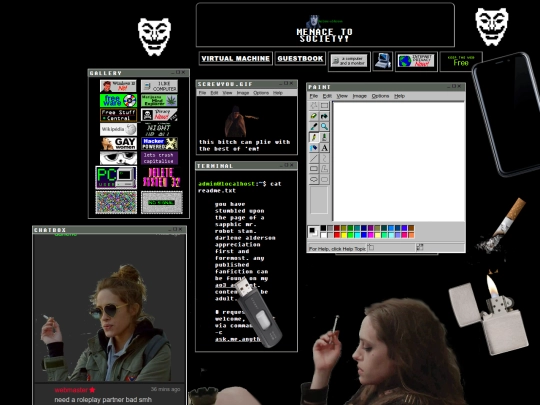
Task: Open the 'I Like Computer' gallery button
Action: point(159,86)
